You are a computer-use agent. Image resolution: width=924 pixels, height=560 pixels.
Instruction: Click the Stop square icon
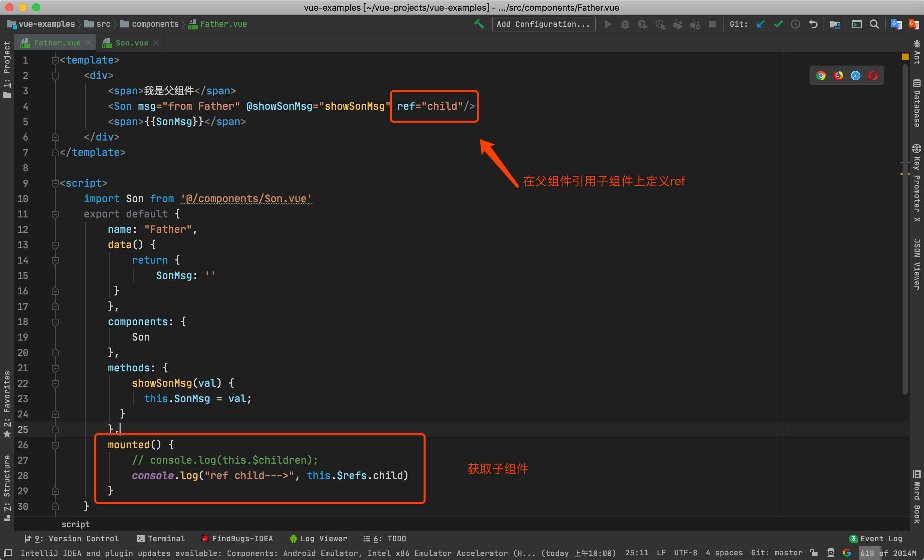click(x=712, y=24)
